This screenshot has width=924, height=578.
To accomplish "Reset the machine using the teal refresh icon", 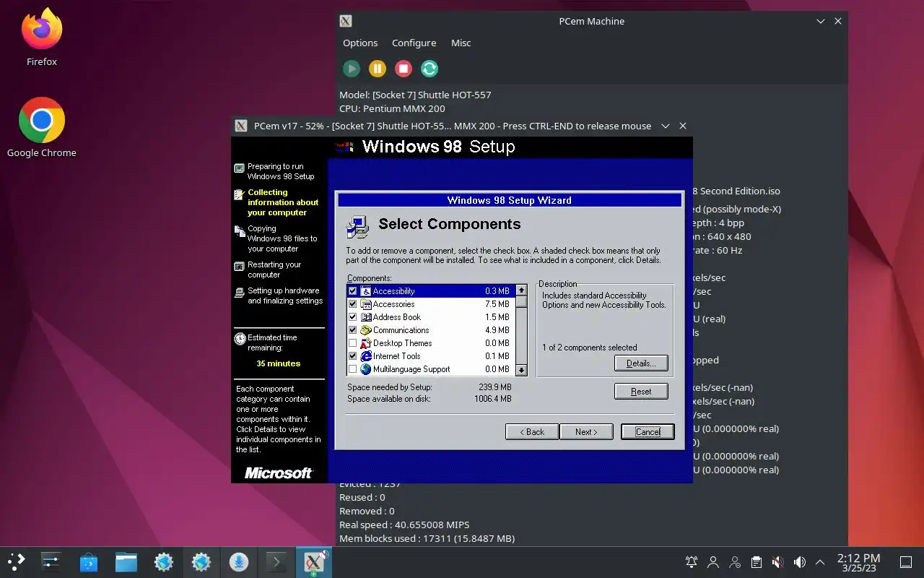I will click(x=430, y=69).
